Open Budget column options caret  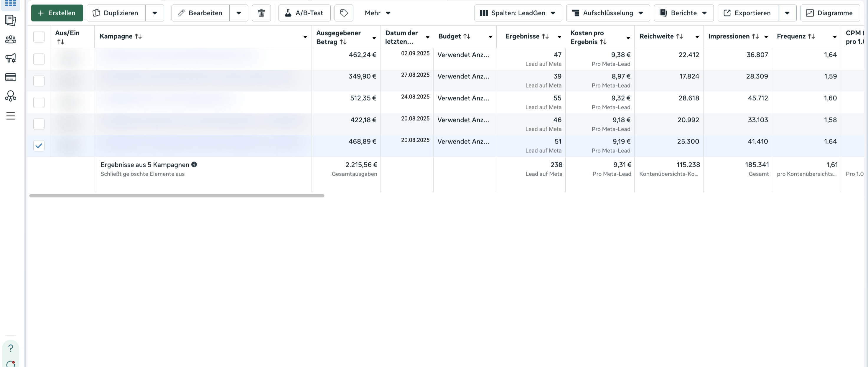491,37
